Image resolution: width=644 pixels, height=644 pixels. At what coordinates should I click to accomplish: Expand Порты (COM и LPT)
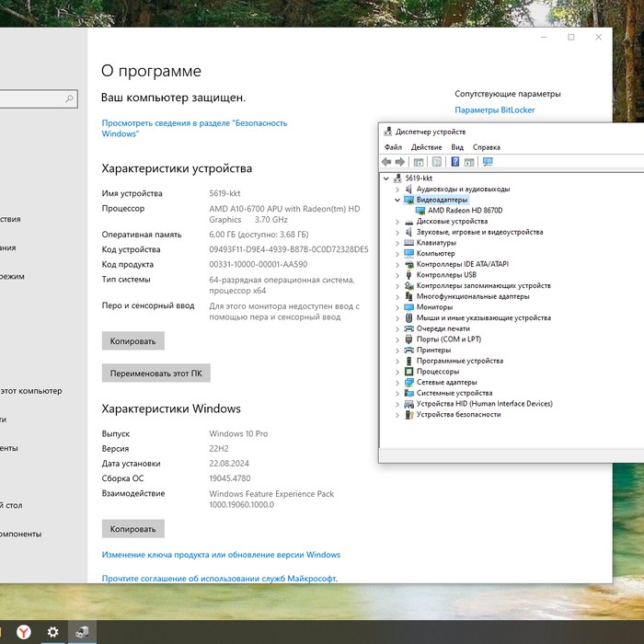(x=397, y=339)
